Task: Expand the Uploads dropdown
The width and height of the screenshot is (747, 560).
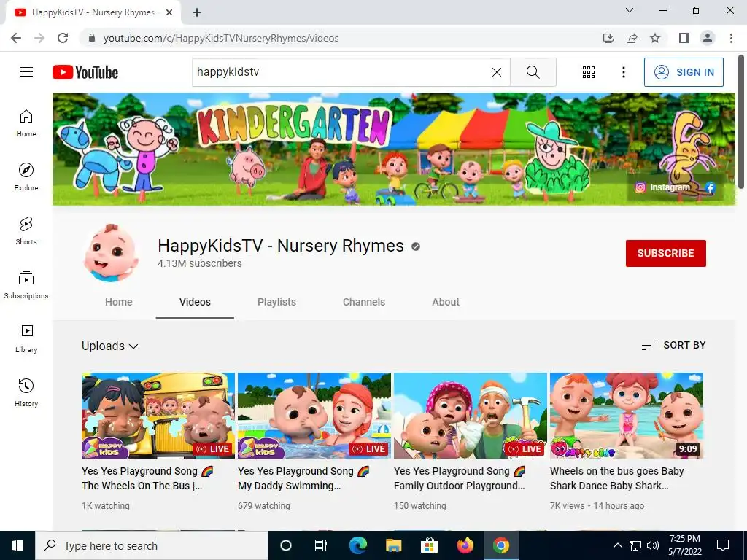Action: [110, 346]
